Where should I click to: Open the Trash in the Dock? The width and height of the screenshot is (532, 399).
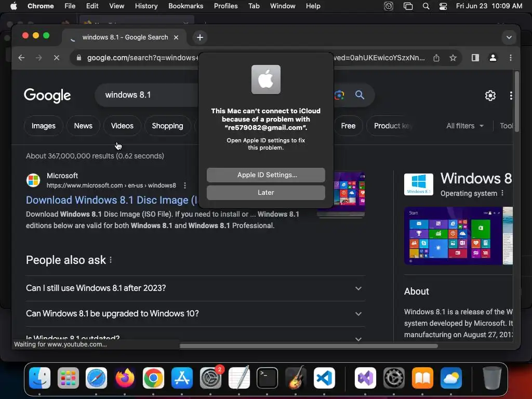click(x=492, y=378)
